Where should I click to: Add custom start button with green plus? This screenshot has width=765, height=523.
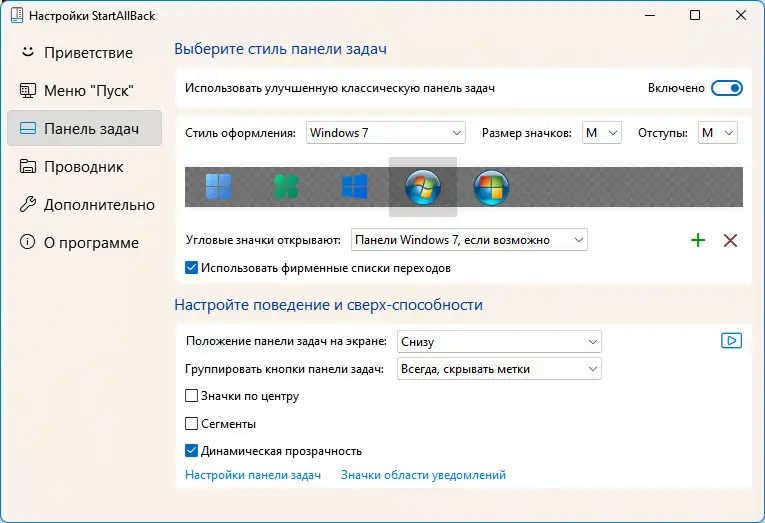coord(698,240)
